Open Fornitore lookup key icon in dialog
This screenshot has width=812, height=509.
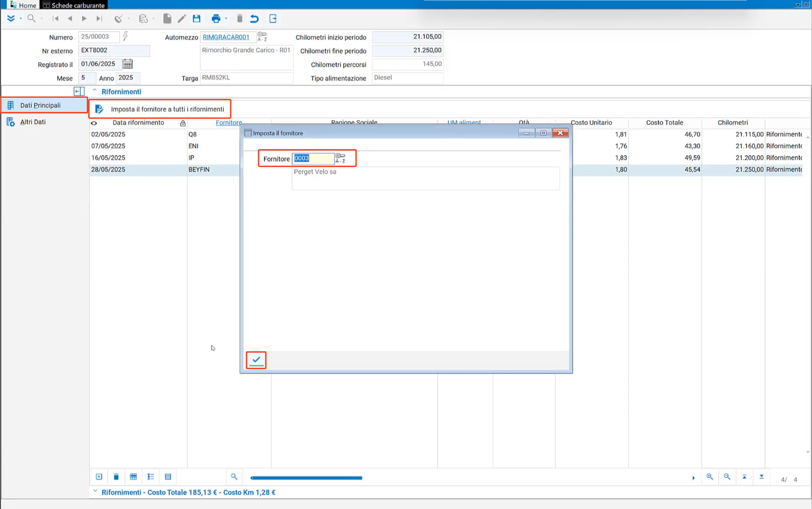pos(340,158)
